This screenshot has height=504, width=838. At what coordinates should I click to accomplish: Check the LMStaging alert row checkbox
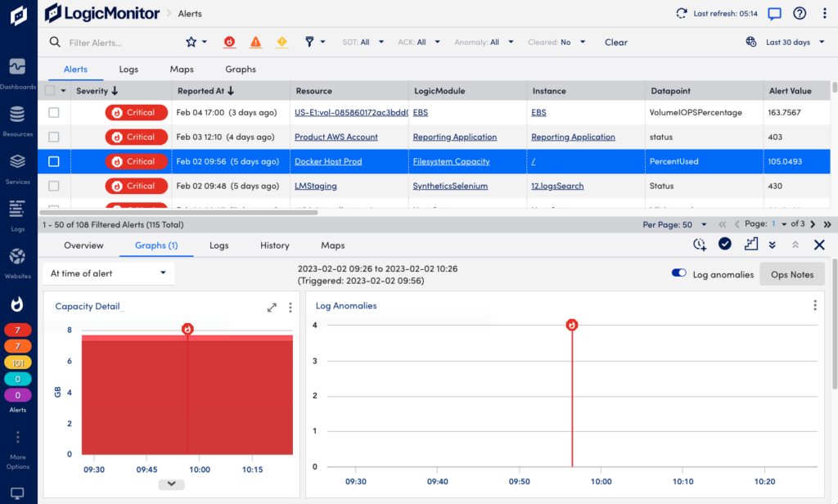54,186
